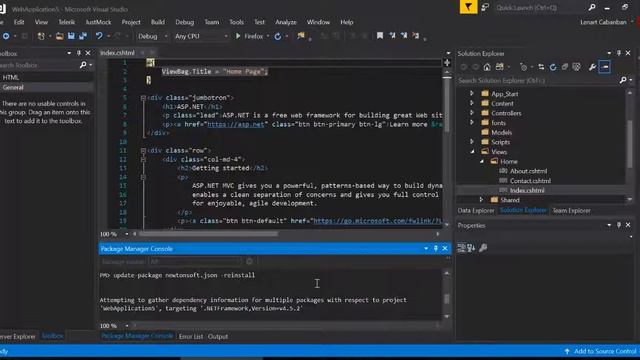Toggle auto-hide pin on Properties panel
640x360 pixels.
tap(619, 225)
